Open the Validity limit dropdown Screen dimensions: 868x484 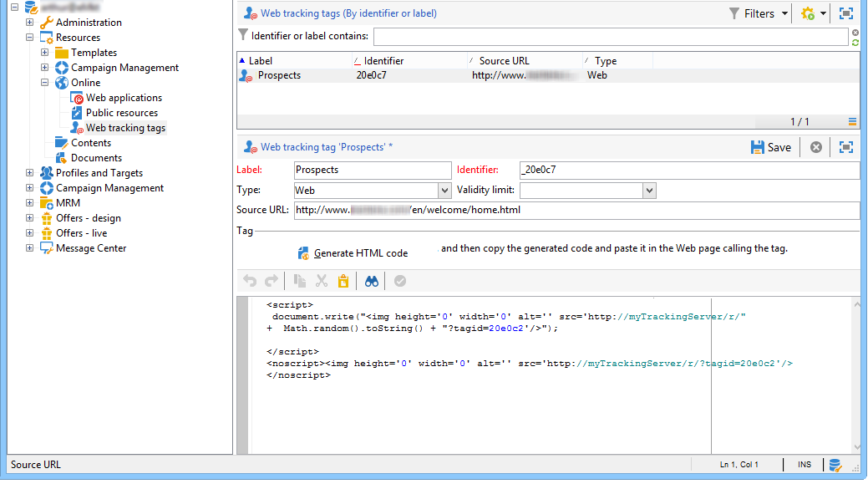pos(649,191)
